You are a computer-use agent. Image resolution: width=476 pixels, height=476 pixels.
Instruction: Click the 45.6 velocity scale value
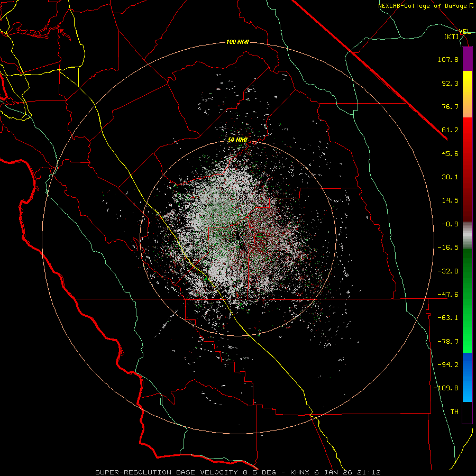(x=450, y=153)
